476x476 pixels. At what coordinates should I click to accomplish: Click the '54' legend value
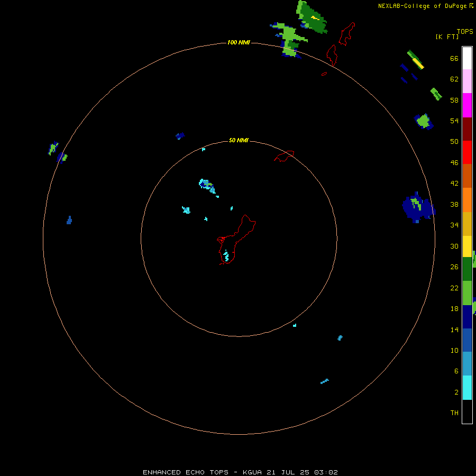[454, 121]
